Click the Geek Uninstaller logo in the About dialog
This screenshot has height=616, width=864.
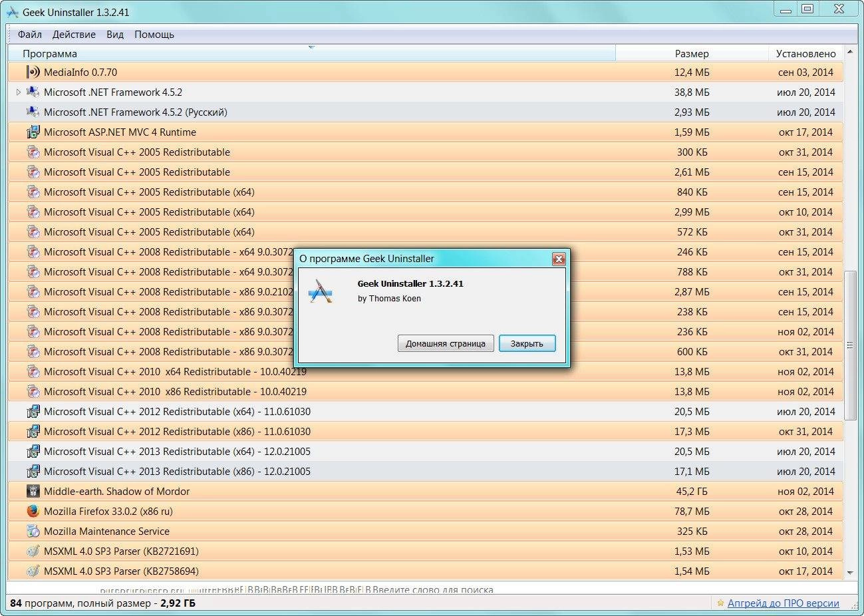[321, 291]
